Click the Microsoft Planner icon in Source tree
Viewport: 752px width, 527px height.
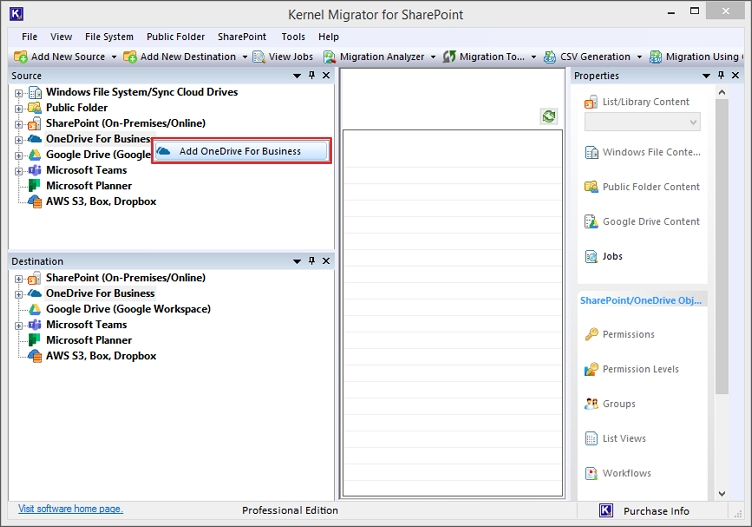tap(35, 186)
